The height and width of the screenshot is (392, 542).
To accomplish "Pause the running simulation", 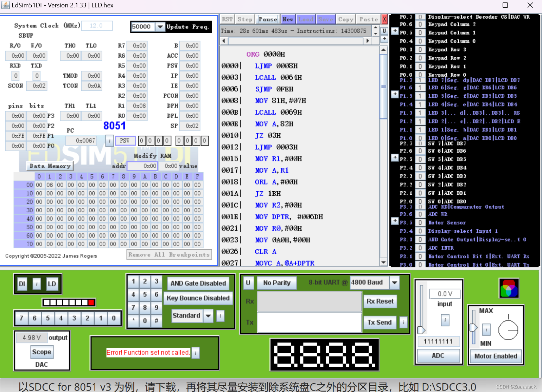I will pyautogui.click(x=268, y=19).
